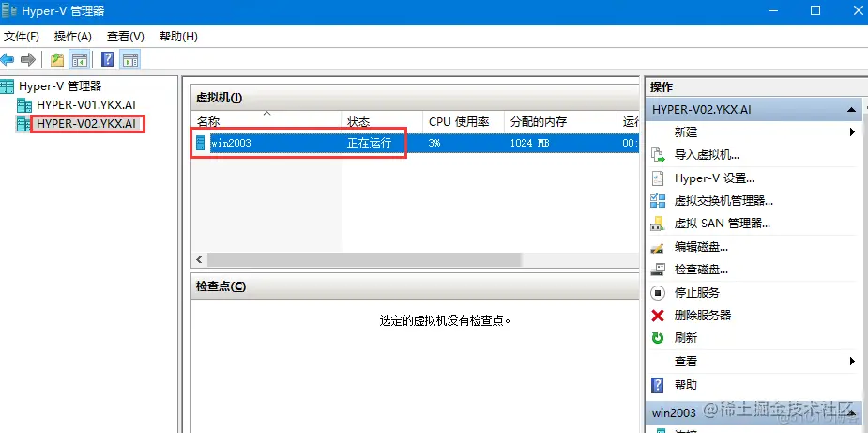The height and width of the screenshot is (433, 868).
Task: Click 刷新 action text
Action: [686, 337]
